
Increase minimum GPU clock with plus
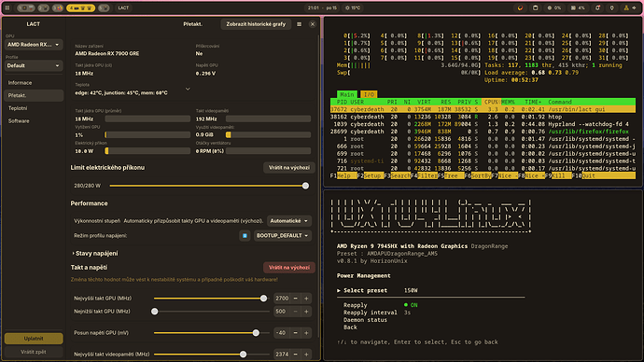(306, 312)
